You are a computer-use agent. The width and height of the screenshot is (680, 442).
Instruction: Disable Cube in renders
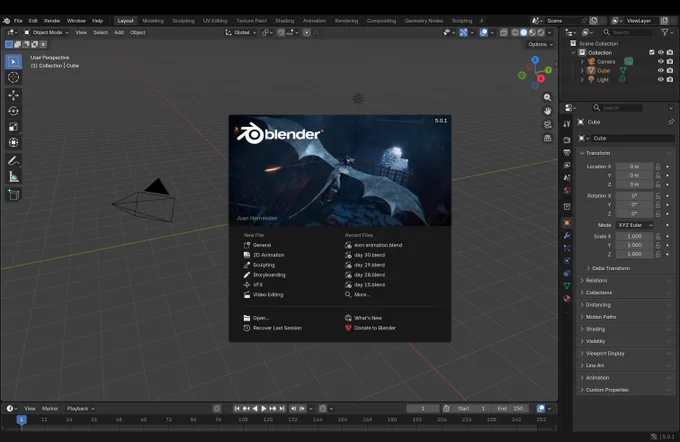(x=670, y=70)
